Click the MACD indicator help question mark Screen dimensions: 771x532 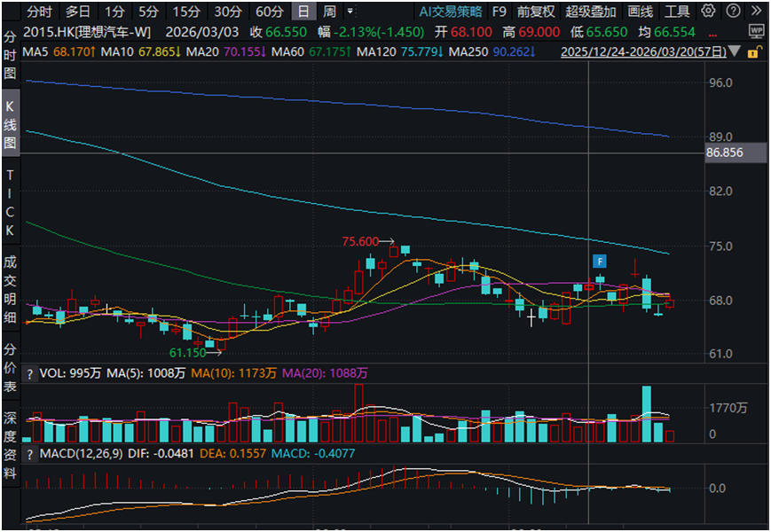click(x=30, y=455)
